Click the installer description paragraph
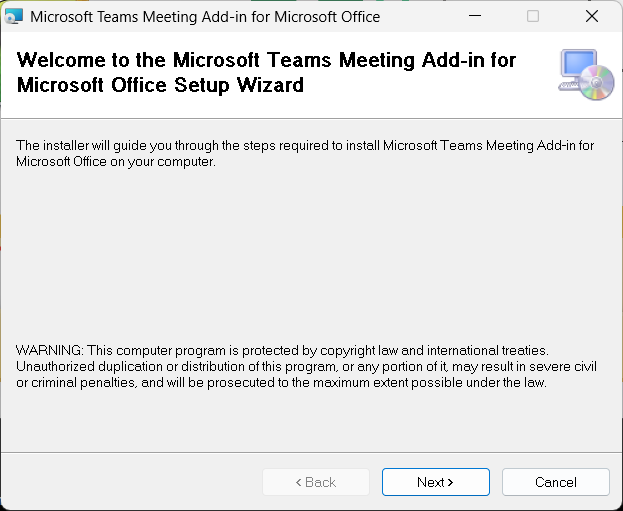This screenshot has width=623, height=511. [305, 153]
